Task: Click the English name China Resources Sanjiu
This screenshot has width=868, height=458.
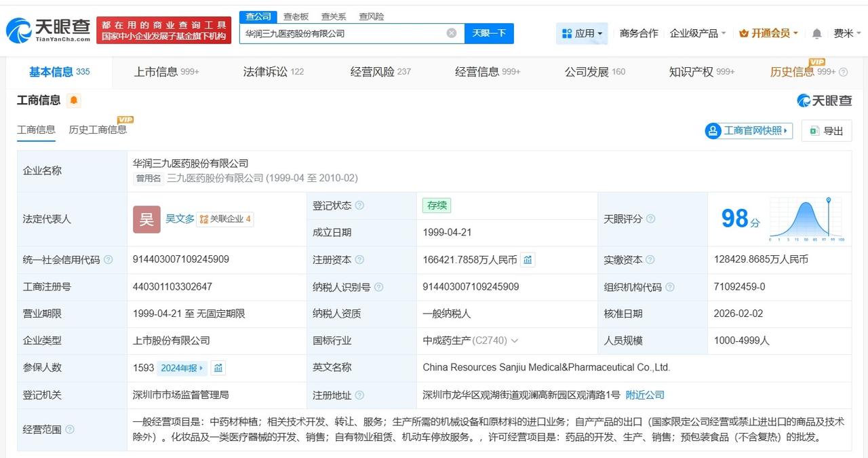Action: [x=547, y=367]
